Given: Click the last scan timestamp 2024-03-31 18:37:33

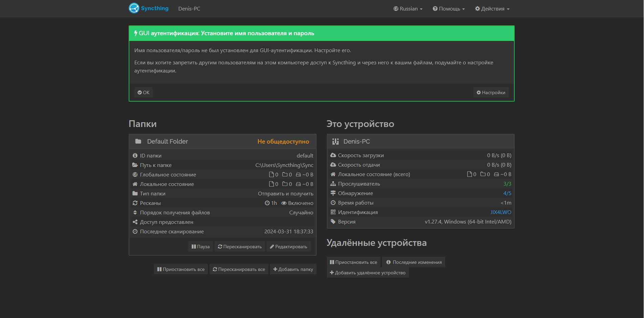Looking at the screenshot, I should pyautogui.click(x=289, y=231).
